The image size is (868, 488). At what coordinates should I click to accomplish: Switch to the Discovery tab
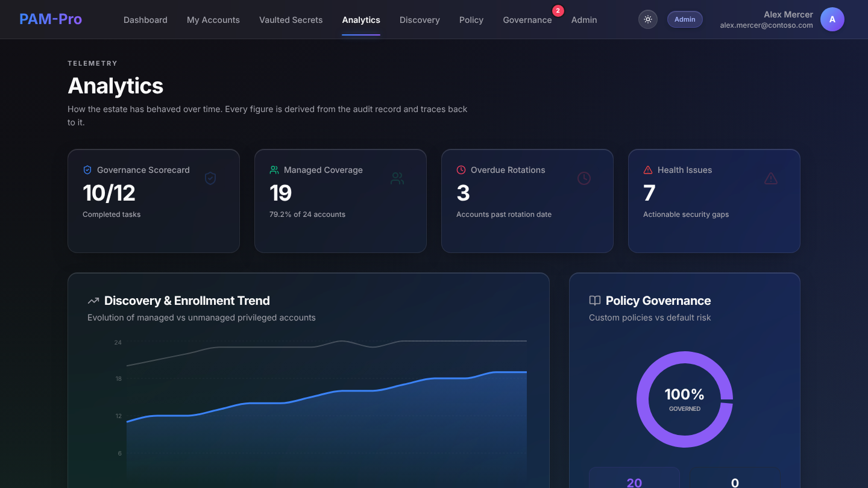coord(420,20)
